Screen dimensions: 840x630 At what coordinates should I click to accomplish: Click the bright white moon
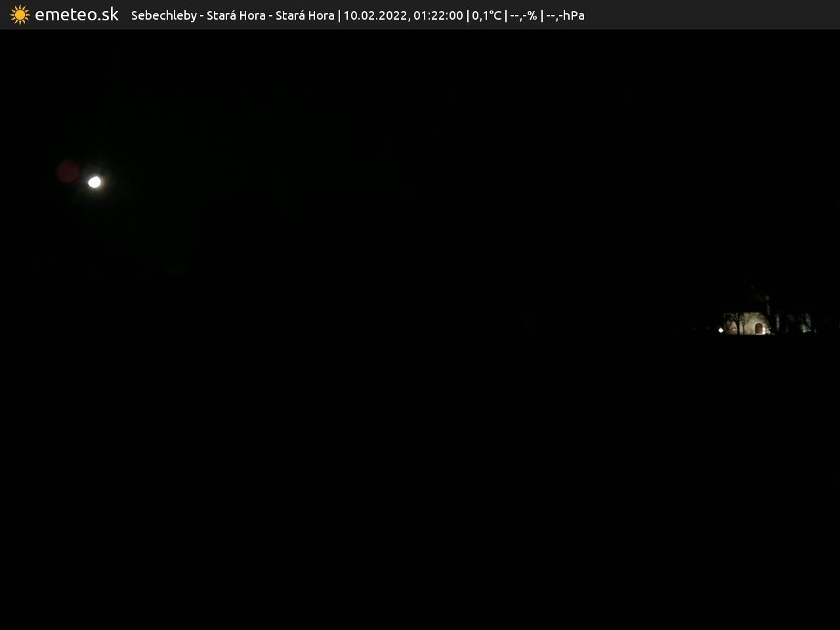94,182
